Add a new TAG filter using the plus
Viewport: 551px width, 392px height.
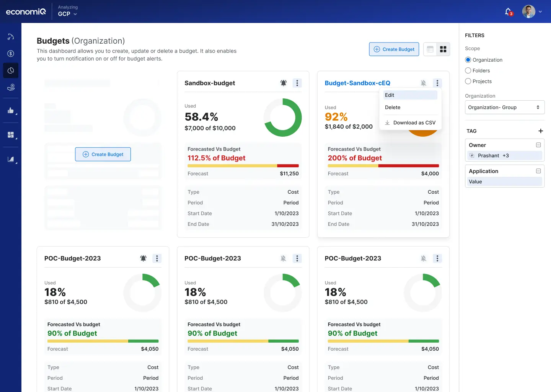pyautogui.click(x=540, y=131)
